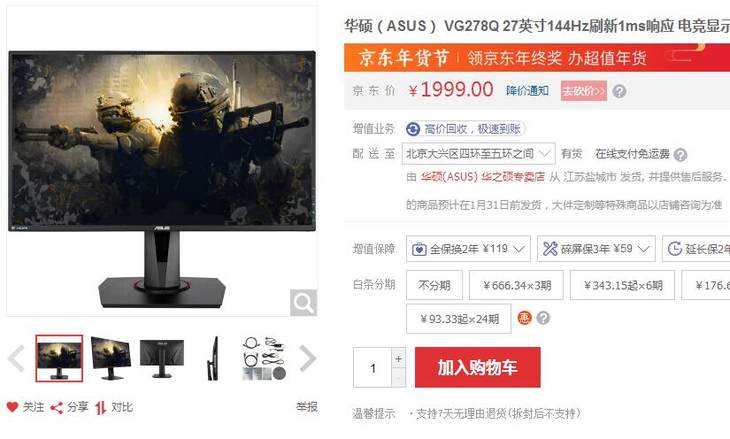Click the heart 关注 follow icon
The image size is (730, 439).
click(13, 407)
